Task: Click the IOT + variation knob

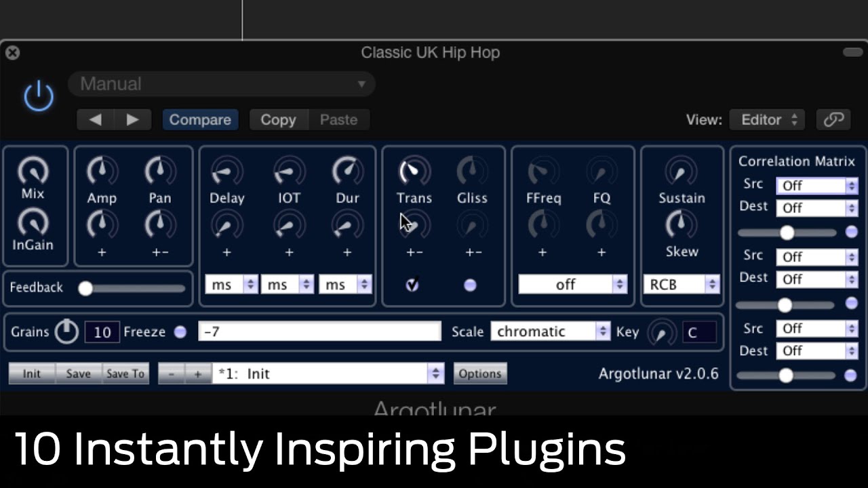Action: tap(289, 224)
